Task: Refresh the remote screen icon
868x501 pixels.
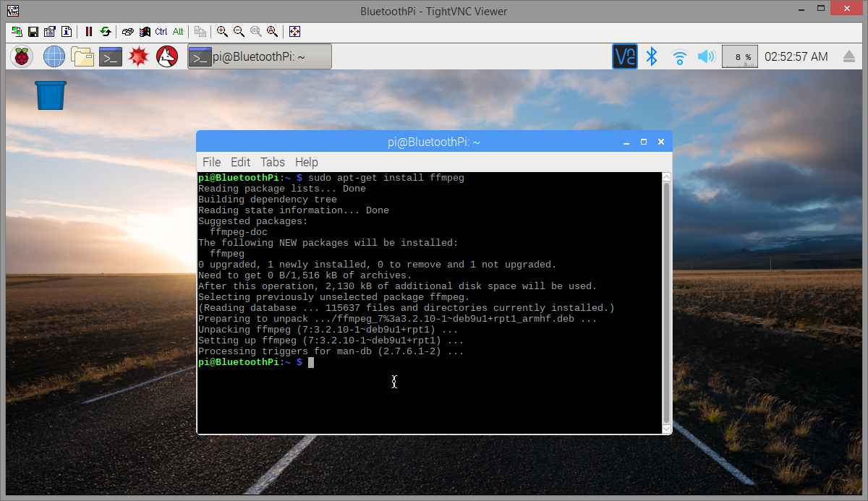Action: 106,32
